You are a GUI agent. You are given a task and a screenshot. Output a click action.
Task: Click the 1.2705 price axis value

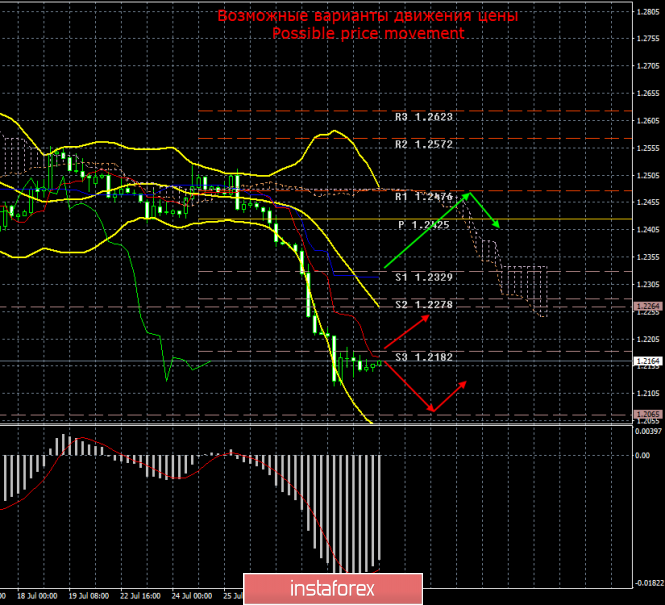(648, 66)
